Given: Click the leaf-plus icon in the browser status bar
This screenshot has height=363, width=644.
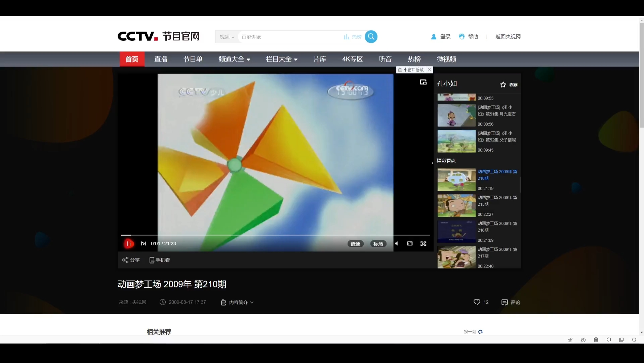Looking at the screenshot, I should coord(583,340).
